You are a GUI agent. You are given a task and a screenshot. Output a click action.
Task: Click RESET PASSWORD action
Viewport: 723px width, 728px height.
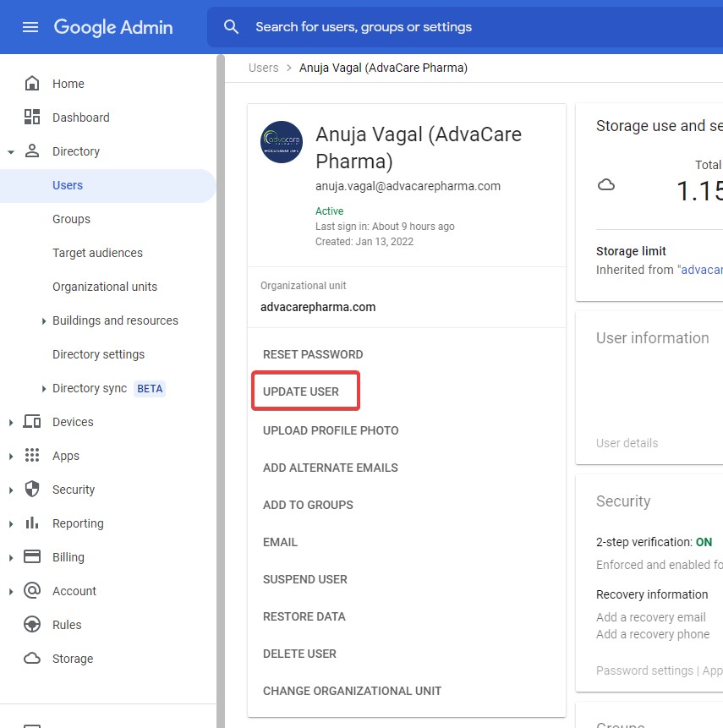[313, 354]
